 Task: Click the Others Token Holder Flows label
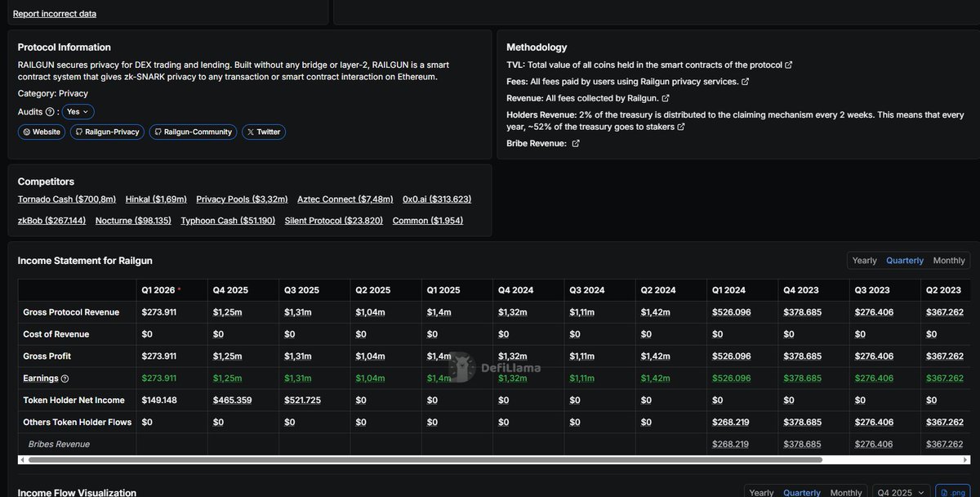78,422
